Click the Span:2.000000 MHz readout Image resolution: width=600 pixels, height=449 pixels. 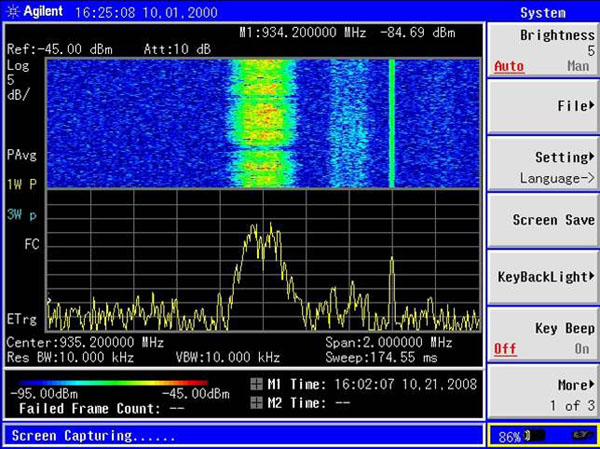(389, 342)
